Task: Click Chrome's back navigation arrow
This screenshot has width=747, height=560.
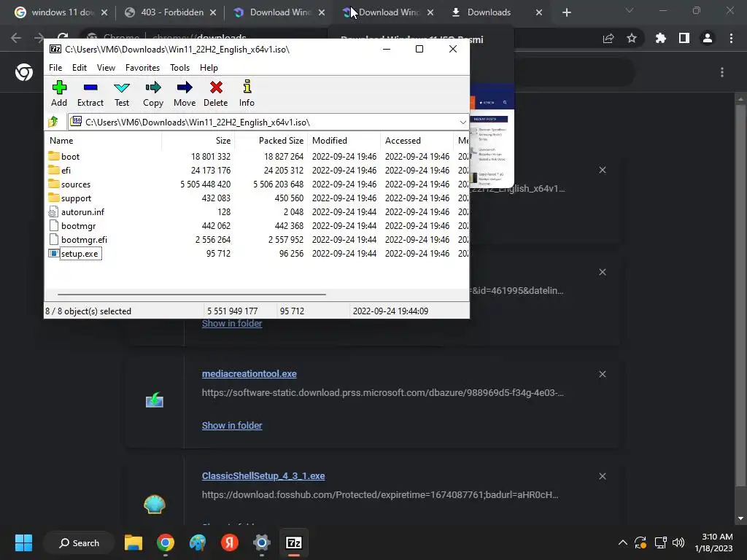Action: click(x=16, y=38)
